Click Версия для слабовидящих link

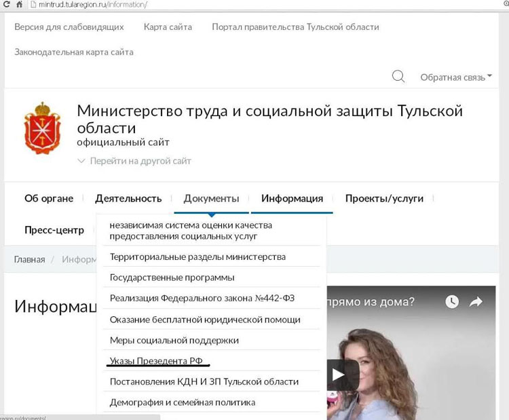[x=69, y=27]
